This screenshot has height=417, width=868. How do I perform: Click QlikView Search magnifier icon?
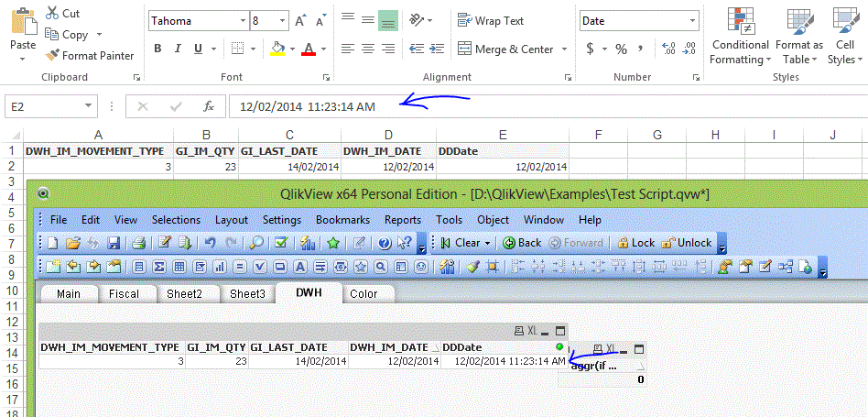257,243
